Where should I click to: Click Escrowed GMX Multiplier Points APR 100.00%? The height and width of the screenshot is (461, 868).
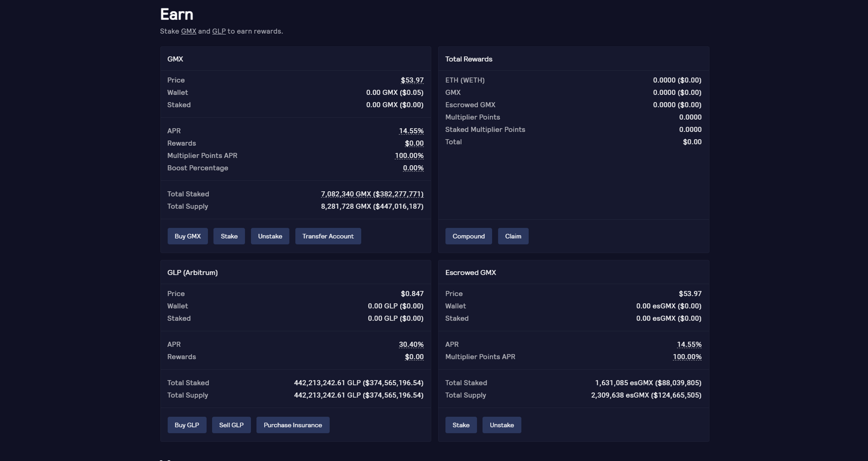click(x=687, y=357)
